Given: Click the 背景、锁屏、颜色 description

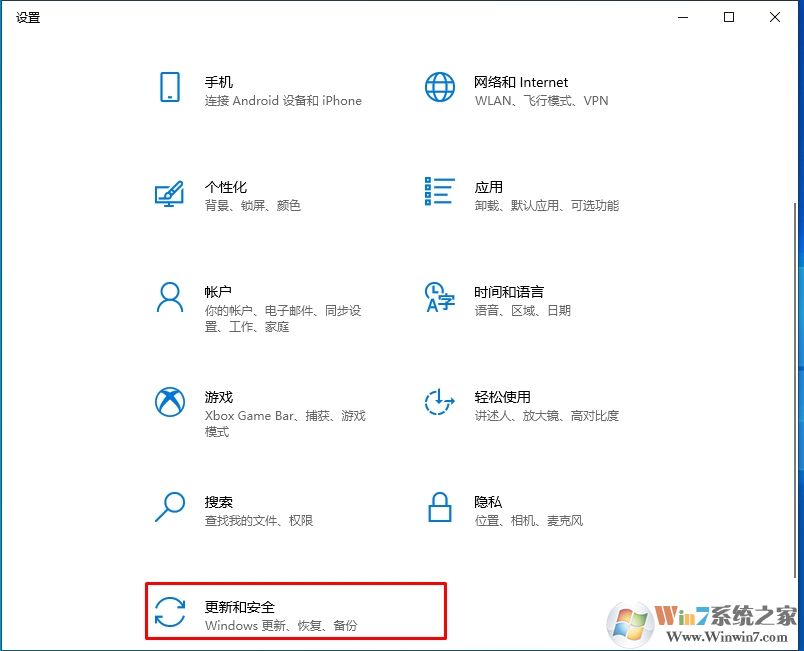Looking at the screenshot, I should (x=253, y=206).
